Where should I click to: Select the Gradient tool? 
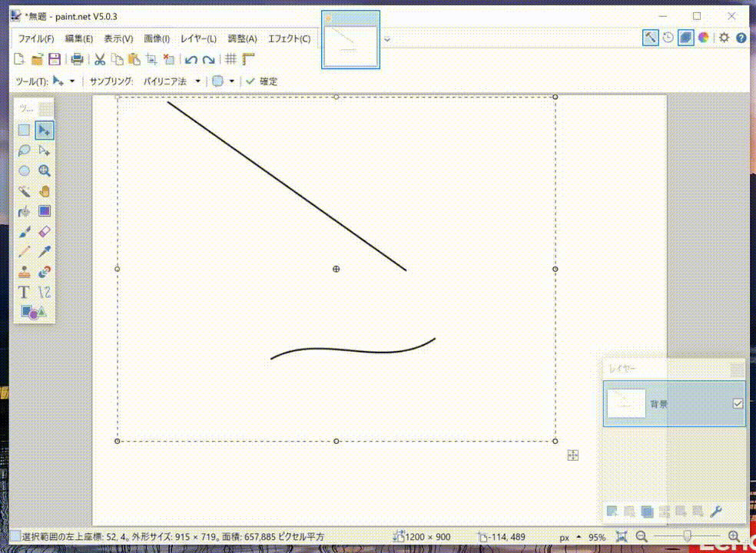(45, 211)
